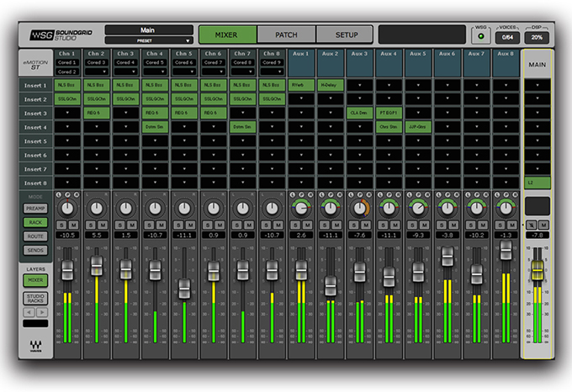Solo channel Chn 1
Viewport: 572px width, 392px height.
(61, 225)
